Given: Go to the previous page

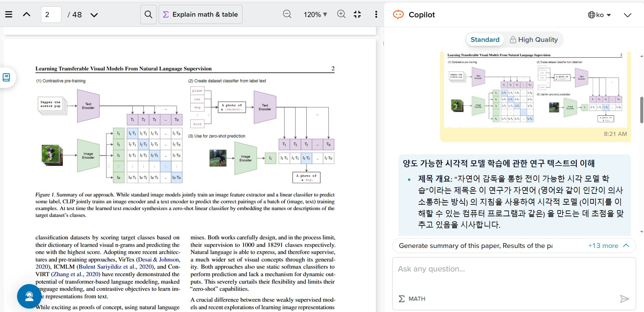Looking at the screenshot, I should (x=27, y=14).
